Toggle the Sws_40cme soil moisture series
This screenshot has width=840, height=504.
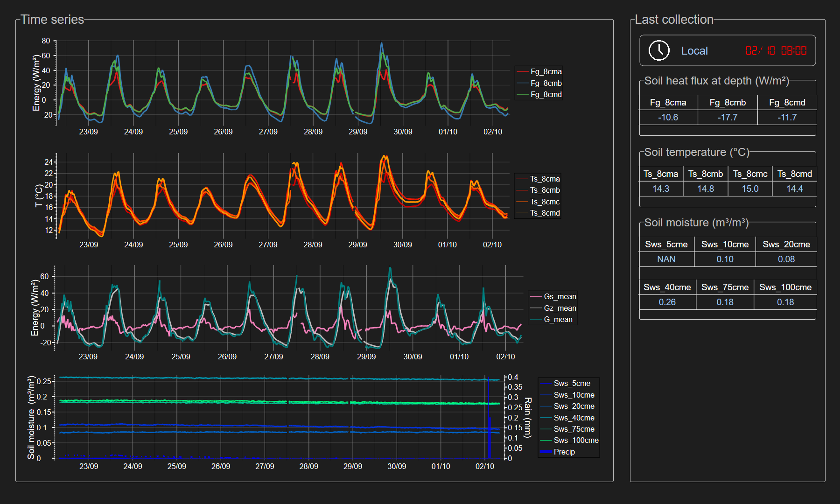pos(574,418)
